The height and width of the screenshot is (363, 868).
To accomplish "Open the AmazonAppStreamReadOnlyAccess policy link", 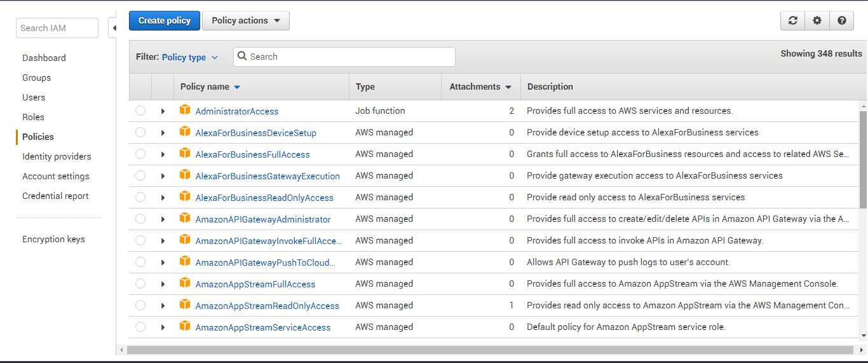I will (268, 306).
